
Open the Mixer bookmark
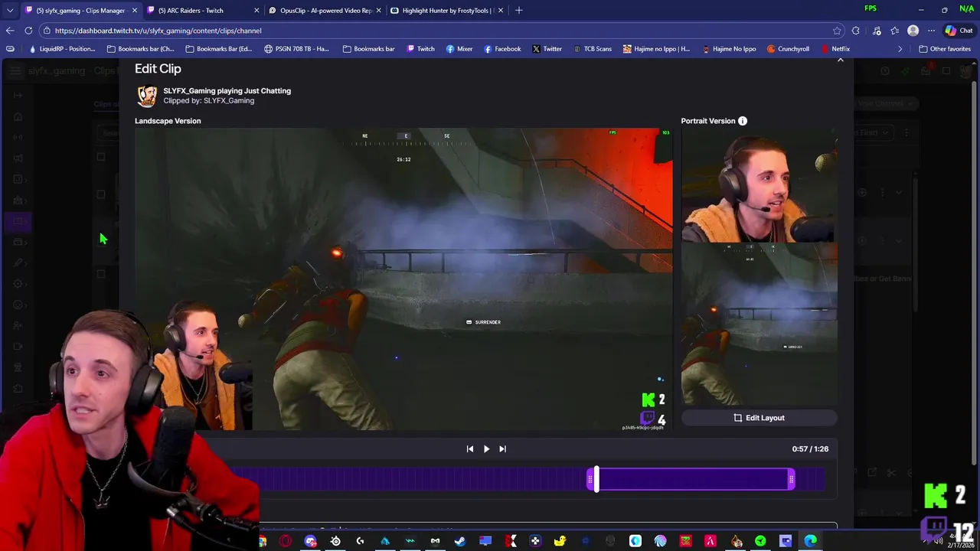tap(459, 49)
